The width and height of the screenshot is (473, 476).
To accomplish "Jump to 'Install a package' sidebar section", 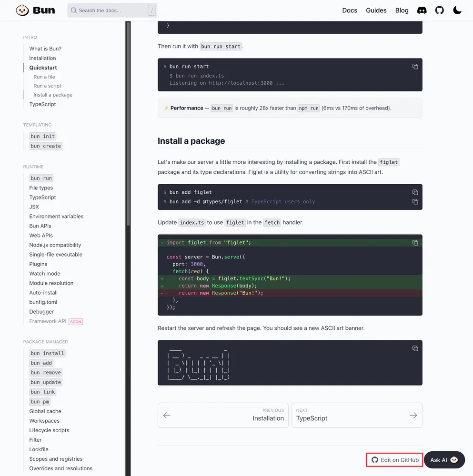I will 53,95.
